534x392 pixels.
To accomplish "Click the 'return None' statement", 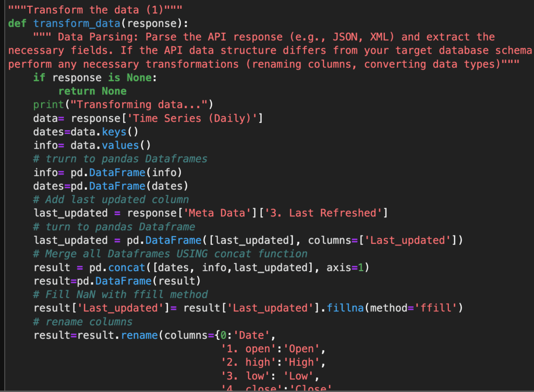I will 92,91.
